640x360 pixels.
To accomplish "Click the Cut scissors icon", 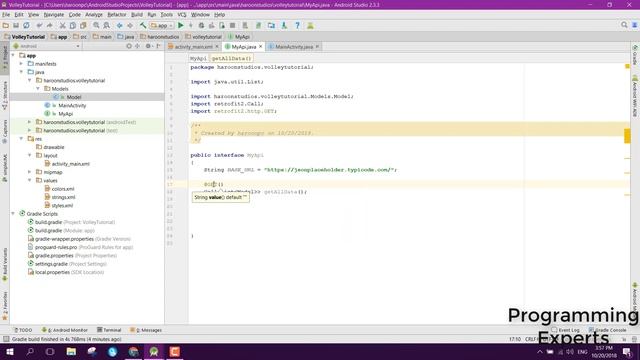I will click(62, 25).
